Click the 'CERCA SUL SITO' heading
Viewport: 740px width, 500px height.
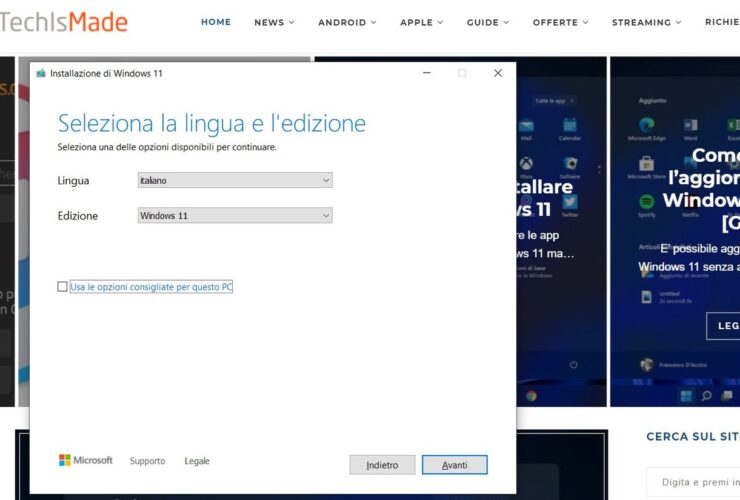click(x=693, y=436)
